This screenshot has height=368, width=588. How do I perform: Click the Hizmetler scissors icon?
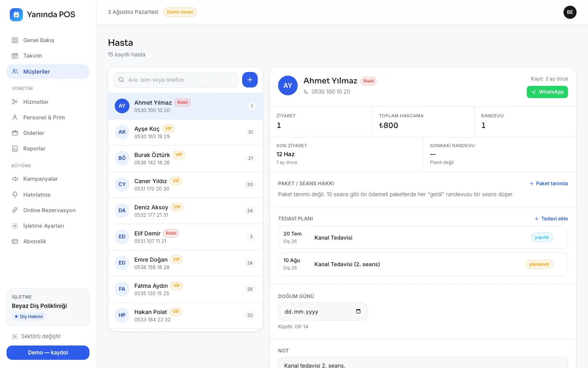[15, 102]
